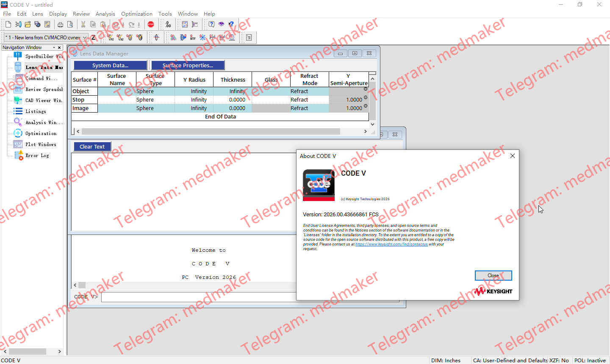The height and width of the screenshot is (364, 610).
Task: Open print preview from the toolbar
Action: coord(70,25)
